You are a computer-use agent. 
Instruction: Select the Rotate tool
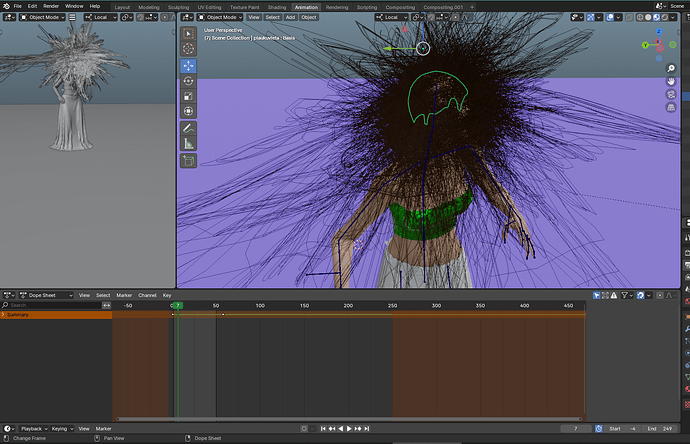[188, 81]
